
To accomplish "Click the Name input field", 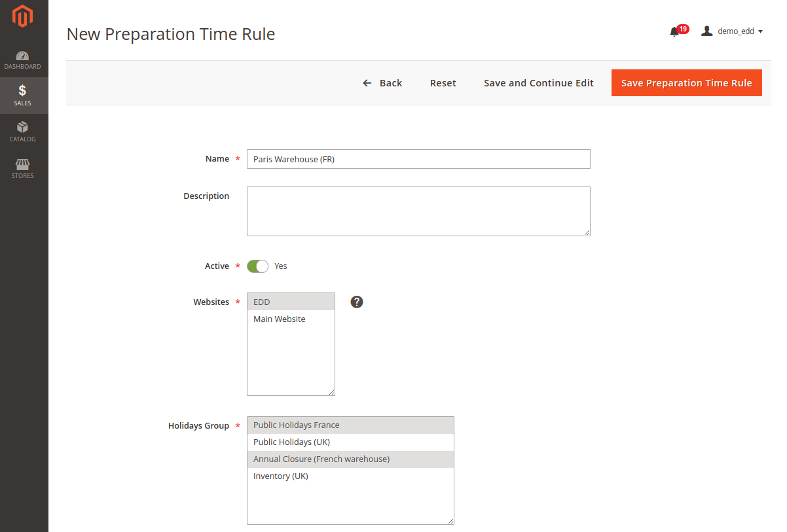I will pos(418,159).
